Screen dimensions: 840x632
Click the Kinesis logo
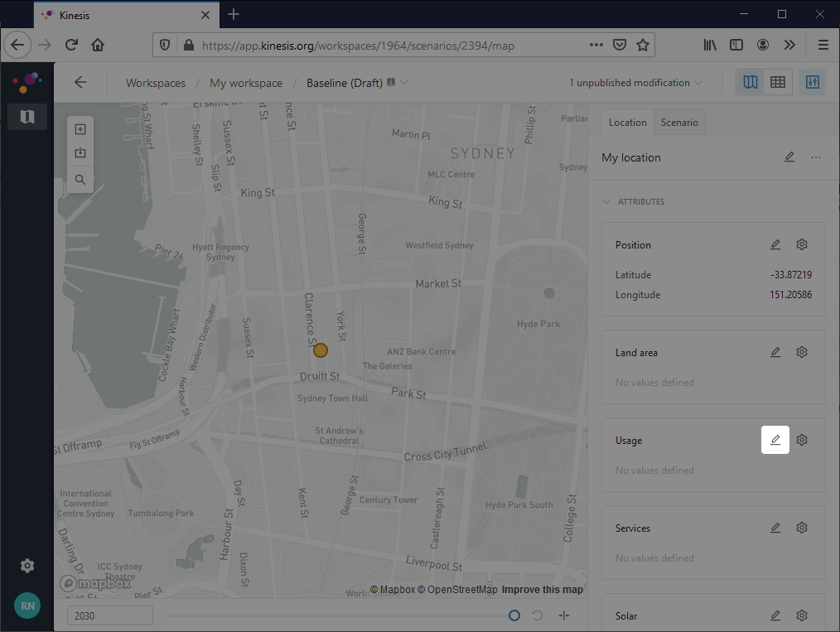coord(27,82)
